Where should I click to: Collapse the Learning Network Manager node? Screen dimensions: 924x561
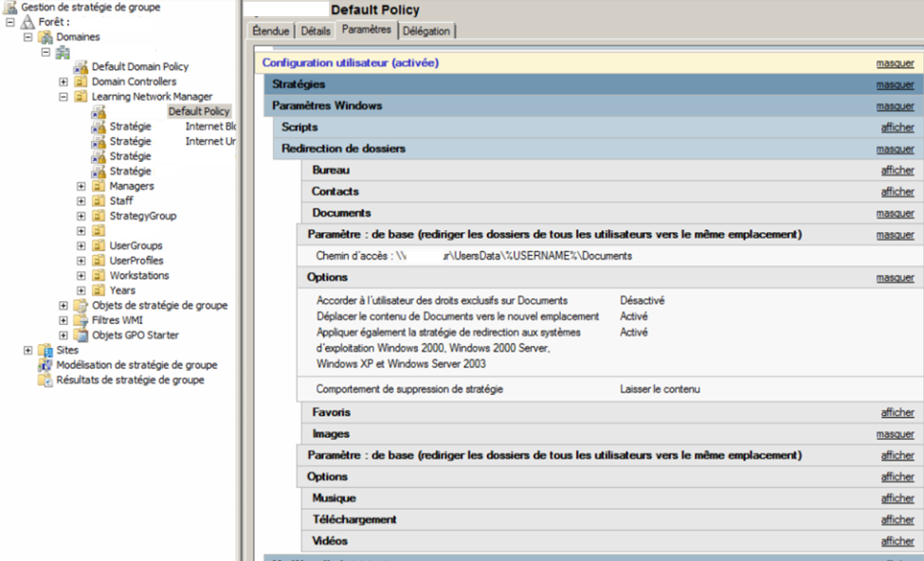63,97
